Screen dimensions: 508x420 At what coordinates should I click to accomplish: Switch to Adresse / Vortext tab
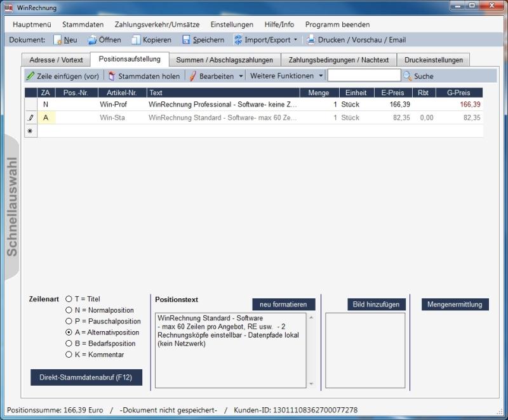(56, 60)
